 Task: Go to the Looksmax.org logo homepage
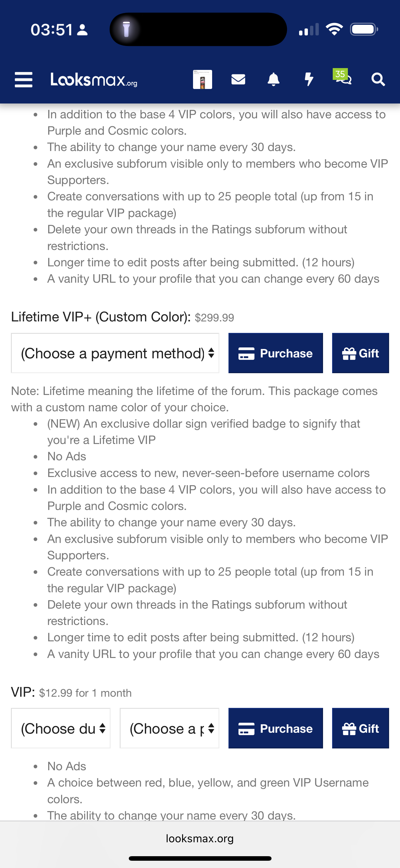coord(94,80)
